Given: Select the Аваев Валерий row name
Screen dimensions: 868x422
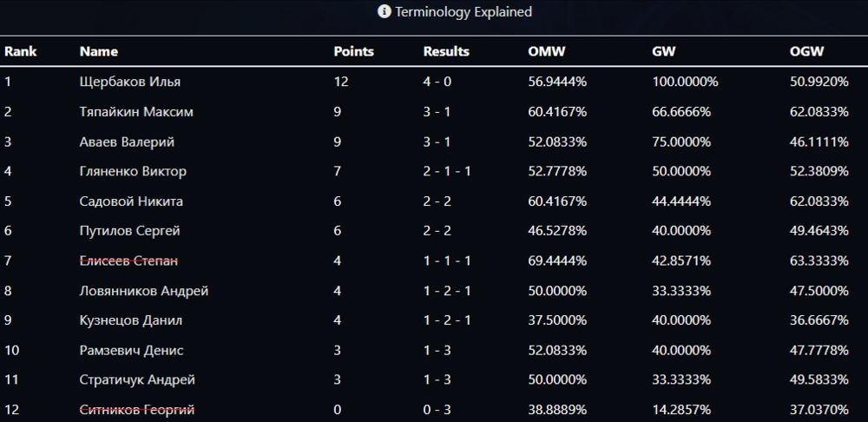Looking at the screenshot, I should pos(127,142).
